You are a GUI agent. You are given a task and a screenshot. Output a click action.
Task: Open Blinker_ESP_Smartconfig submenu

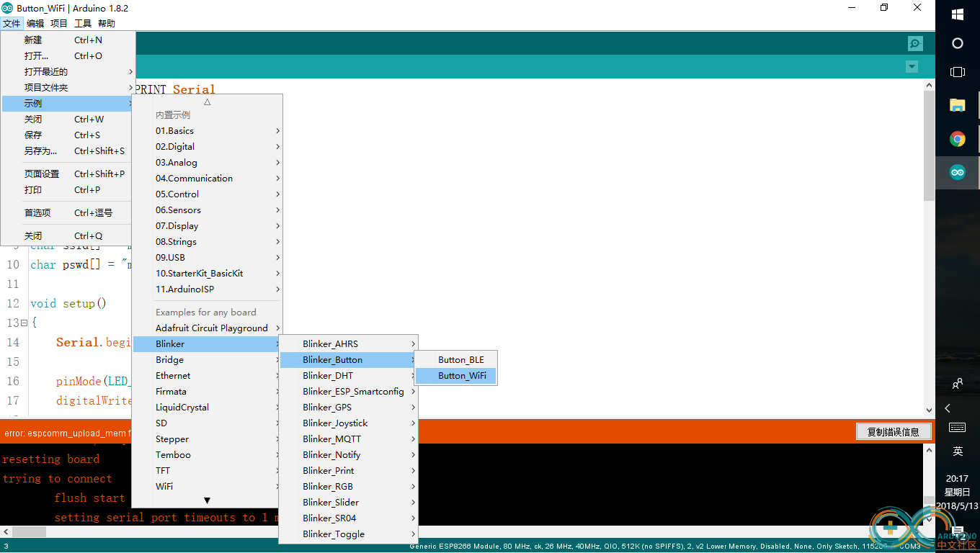[349, 392]
